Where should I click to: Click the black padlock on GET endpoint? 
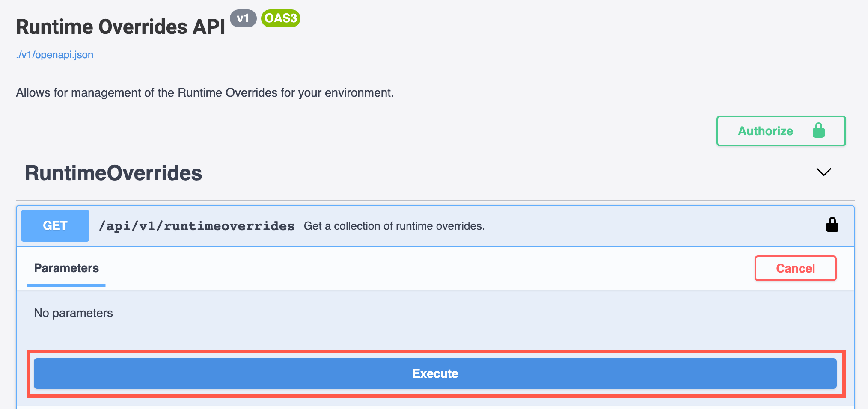coord(832,225)
